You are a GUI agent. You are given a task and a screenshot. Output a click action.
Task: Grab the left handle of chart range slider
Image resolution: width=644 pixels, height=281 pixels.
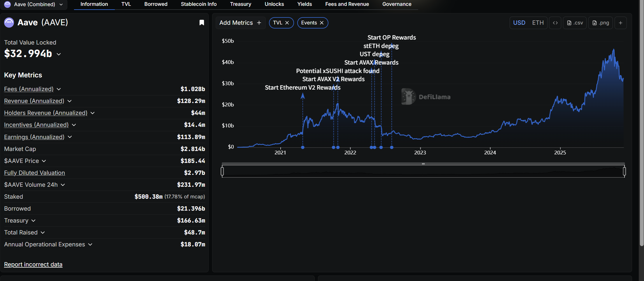[222, 171]
